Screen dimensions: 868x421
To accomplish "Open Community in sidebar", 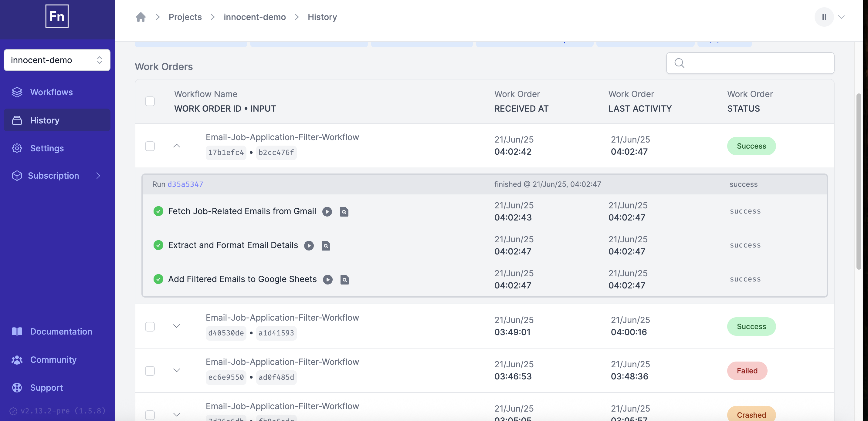I will tap(57, 360).
